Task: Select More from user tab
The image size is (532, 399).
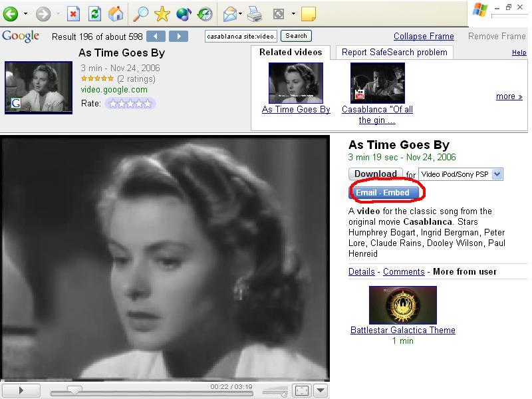Action: 465,272
